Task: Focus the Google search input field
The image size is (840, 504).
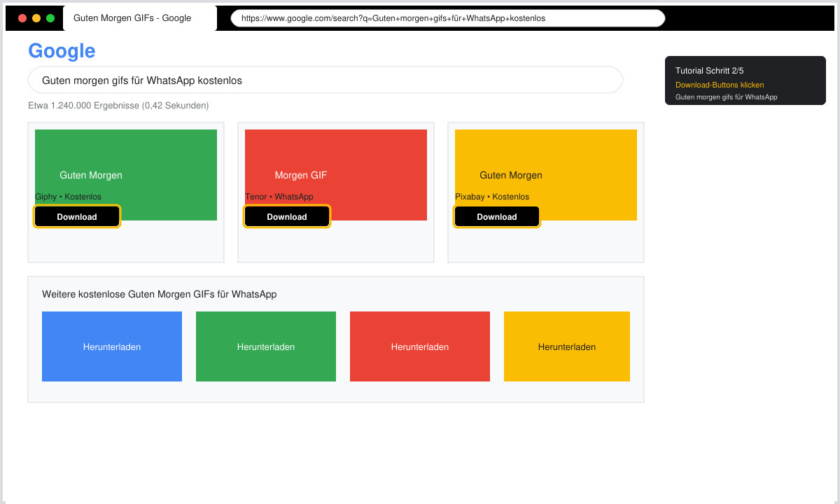Action: point(325,80)
